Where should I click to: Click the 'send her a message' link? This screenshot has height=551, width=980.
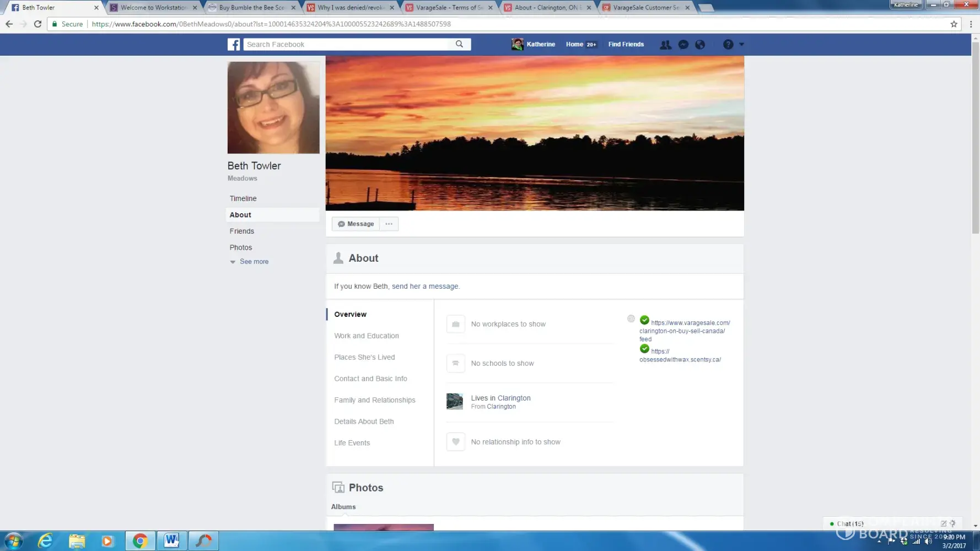pyautogui.click(x=424, y=287)
